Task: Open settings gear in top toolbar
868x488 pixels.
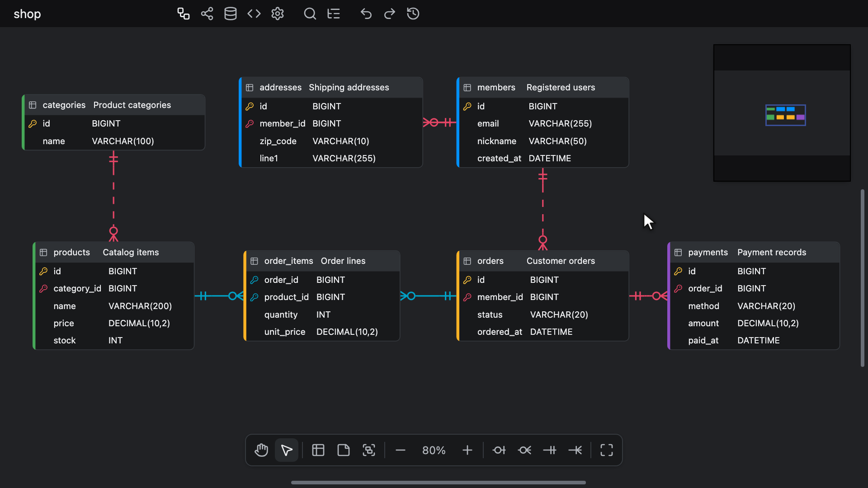Action: click(278, 14)
